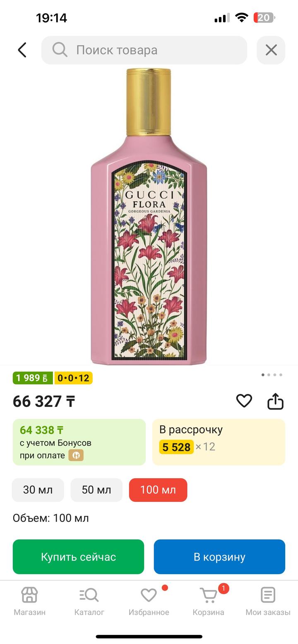
Task: Tap the bonus icon in green box
Action: pyautogui.click(x=76, y=456)
